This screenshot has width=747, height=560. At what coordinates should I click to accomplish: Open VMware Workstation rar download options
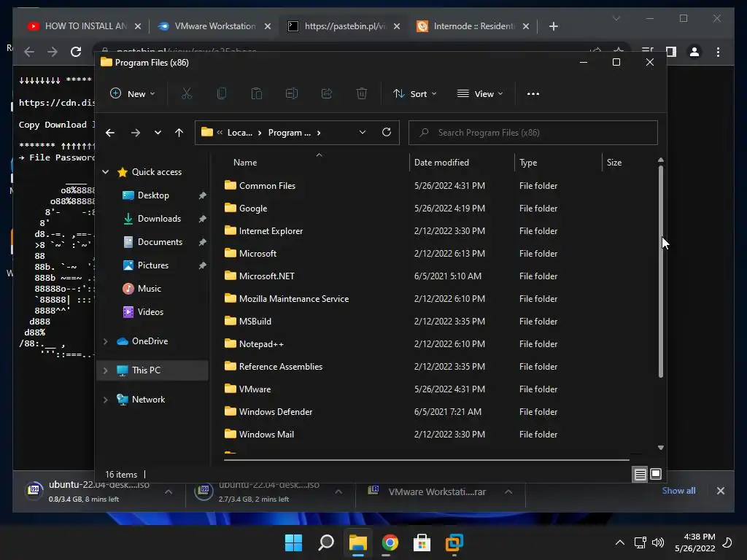(508, 492)
